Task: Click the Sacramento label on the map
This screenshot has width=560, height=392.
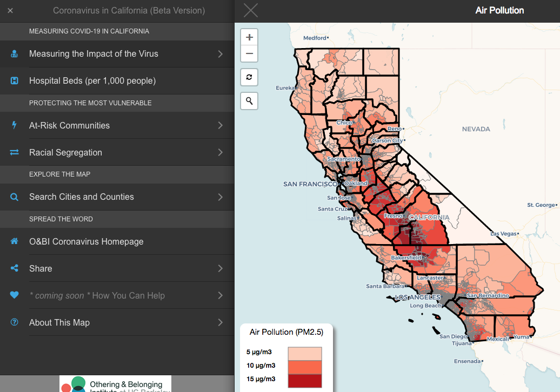Action: tap(344, 159)
